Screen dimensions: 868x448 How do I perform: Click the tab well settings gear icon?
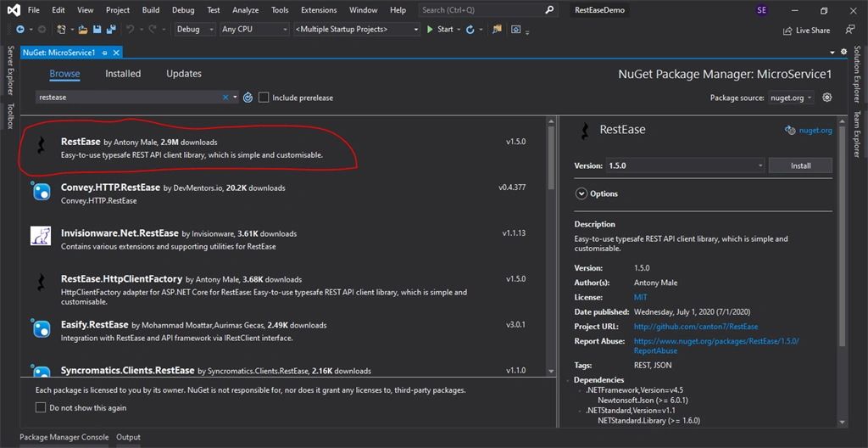[x=843, y=52]
